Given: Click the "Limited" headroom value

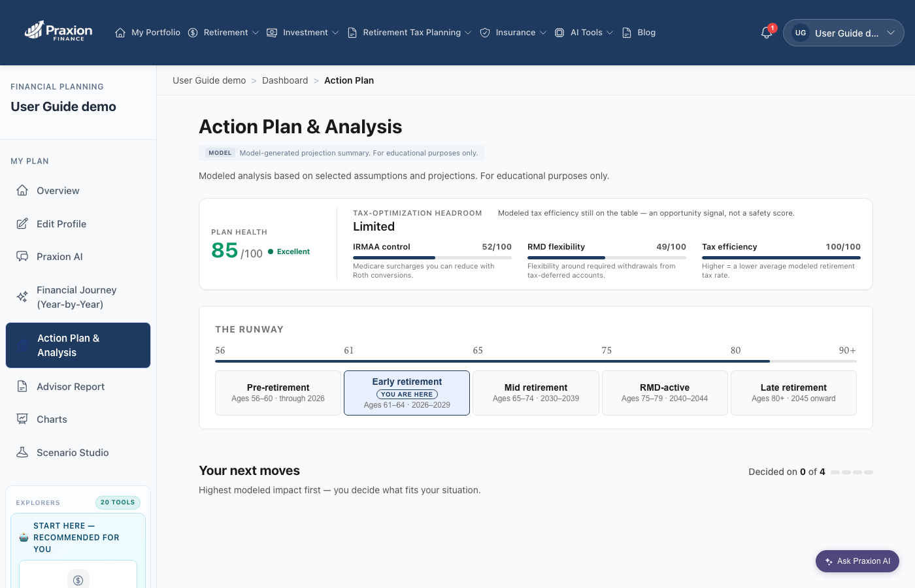Looking at the screenshot, I should coord(374,227).
